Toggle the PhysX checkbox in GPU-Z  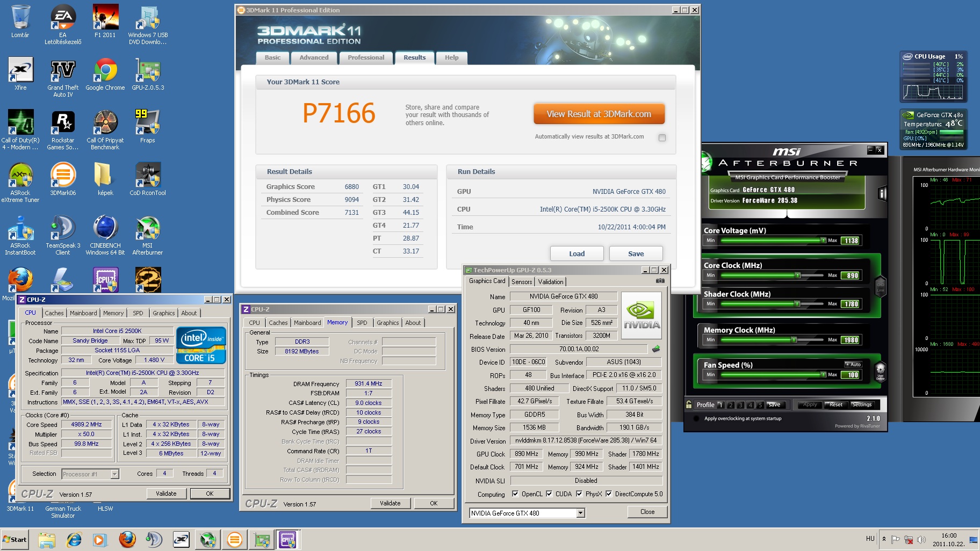click(579, 494)
